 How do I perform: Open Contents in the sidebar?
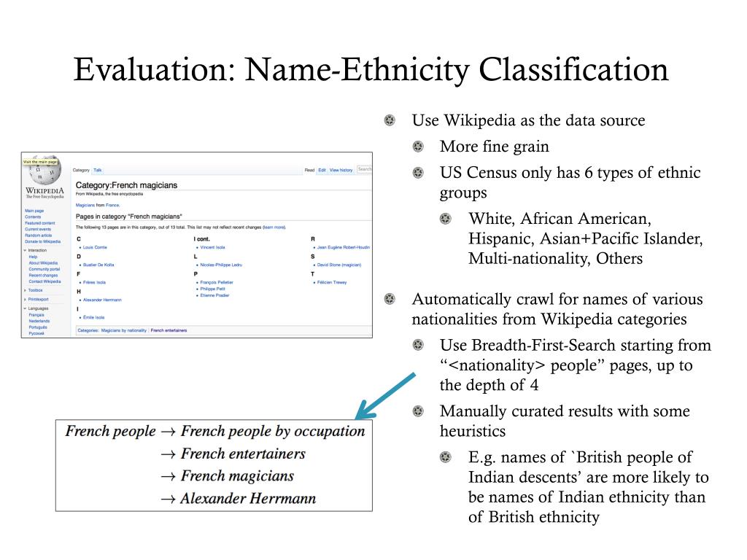(33, 217)
